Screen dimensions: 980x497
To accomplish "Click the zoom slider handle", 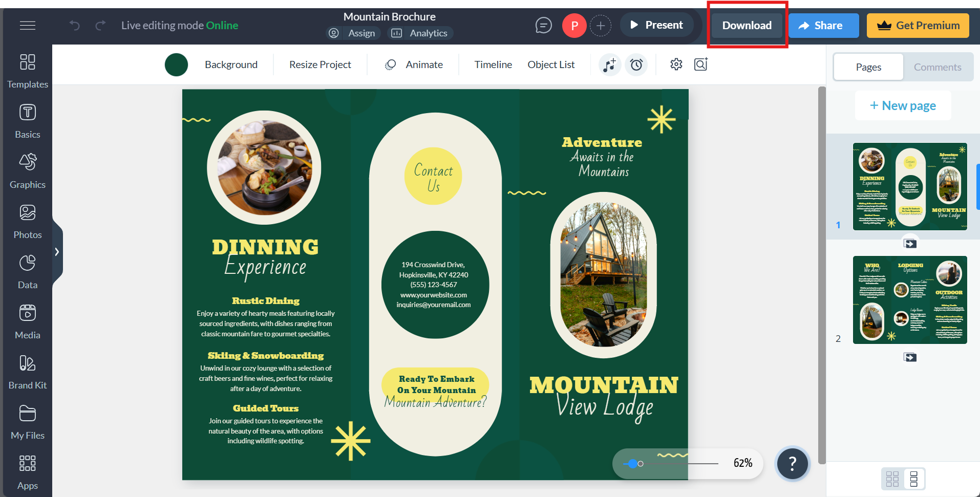I will (633, 464).
